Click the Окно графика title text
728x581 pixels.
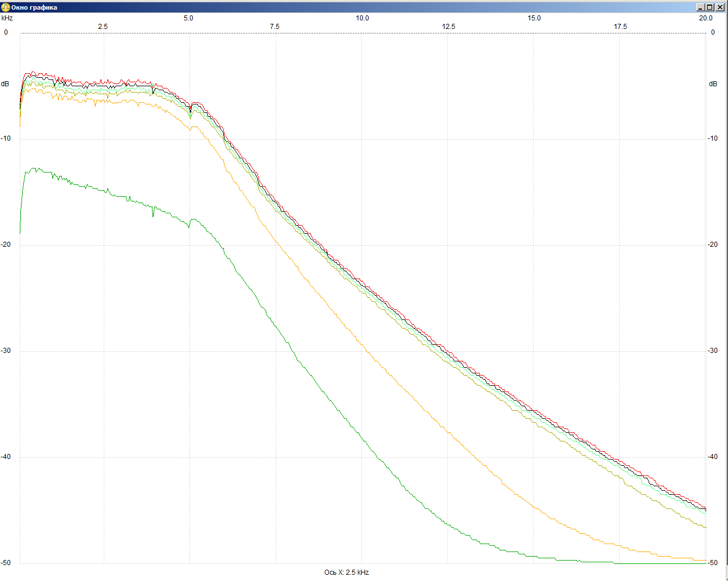(34, 7)
